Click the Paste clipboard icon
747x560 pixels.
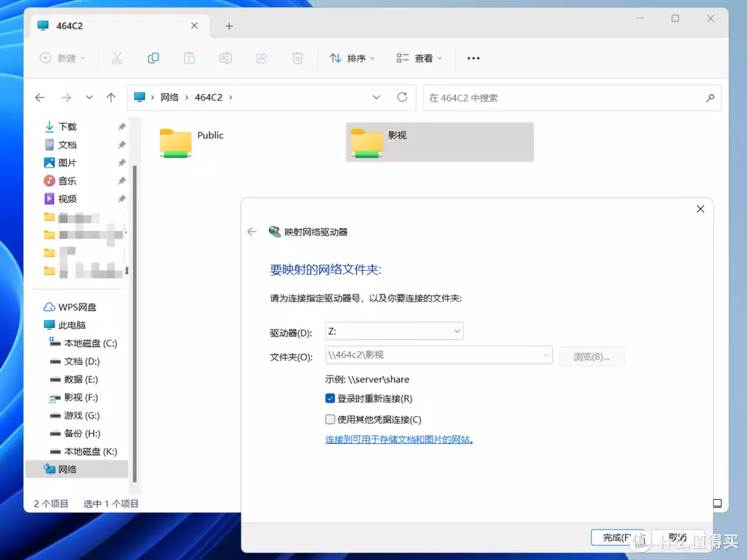(189, 58)
